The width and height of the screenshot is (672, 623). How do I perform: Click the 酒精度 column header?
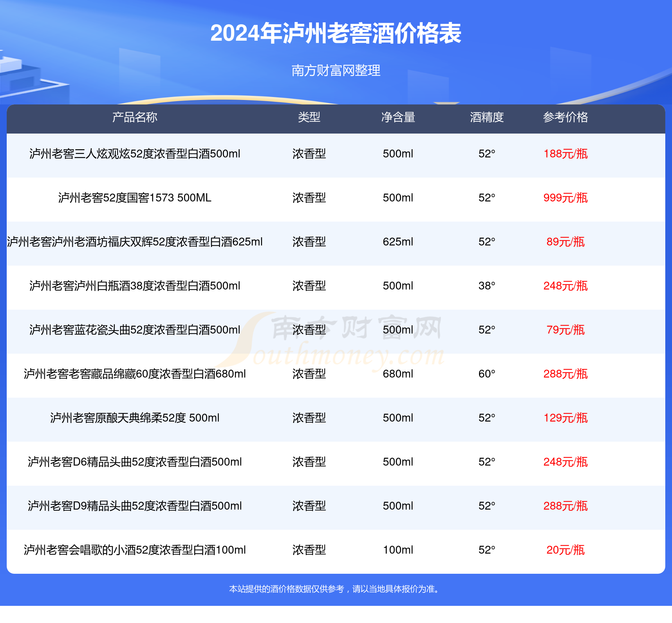click(487, 117)
